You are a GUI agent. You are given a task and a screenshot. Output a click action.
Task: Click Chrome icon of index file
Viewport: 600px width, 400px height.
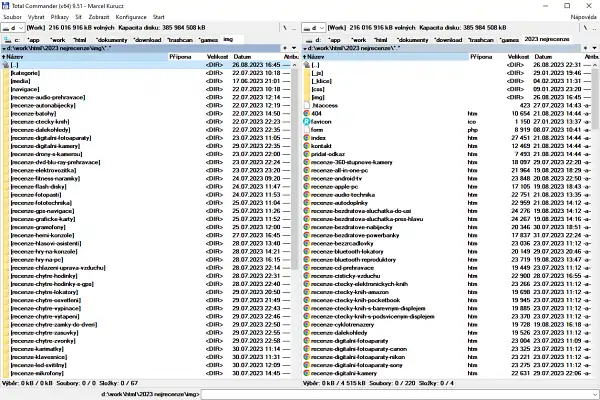pyautogui.click(x=306, y=138)
